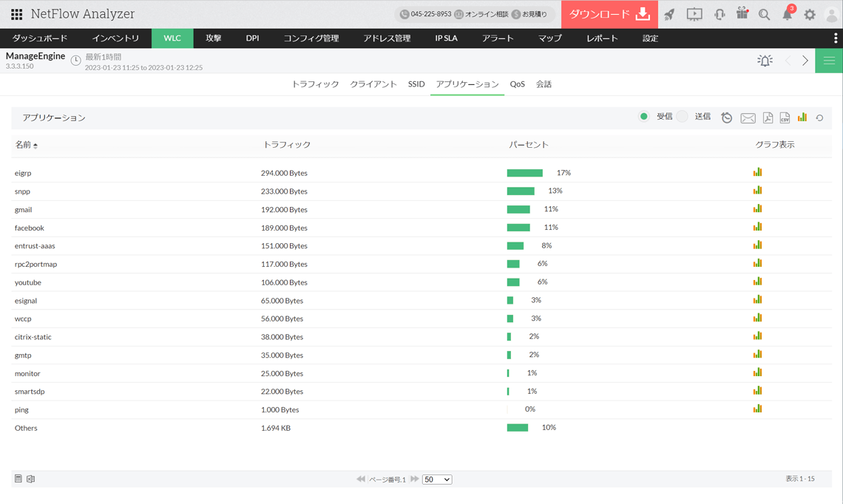Sort the table by 名前 column
Viewport: 843px width, 504px height.
pyautogui.click(x=26, y=145)
